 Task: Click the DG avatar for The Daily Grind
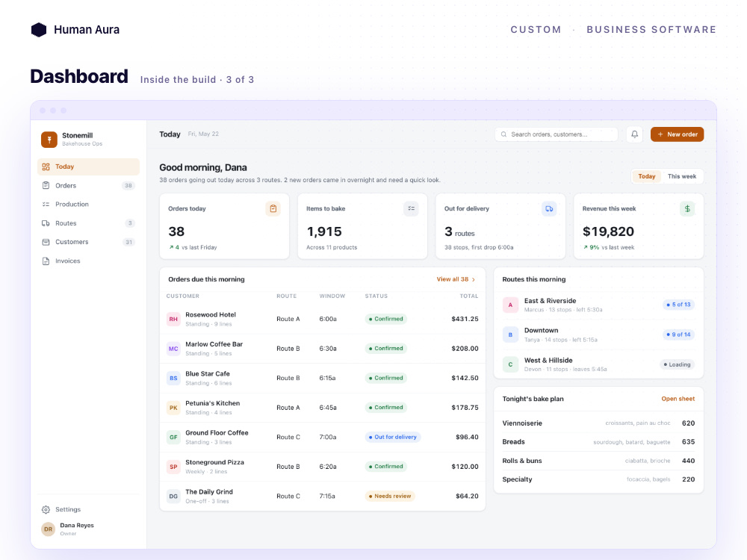[x=173, y=497]
